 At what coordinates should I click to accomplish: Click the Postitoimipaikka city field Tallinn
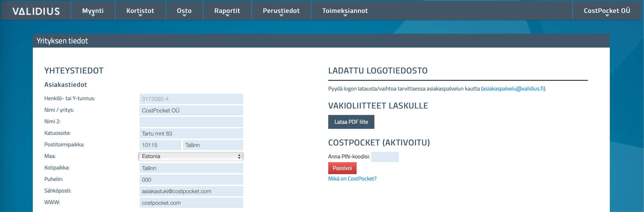click(213, 145)
